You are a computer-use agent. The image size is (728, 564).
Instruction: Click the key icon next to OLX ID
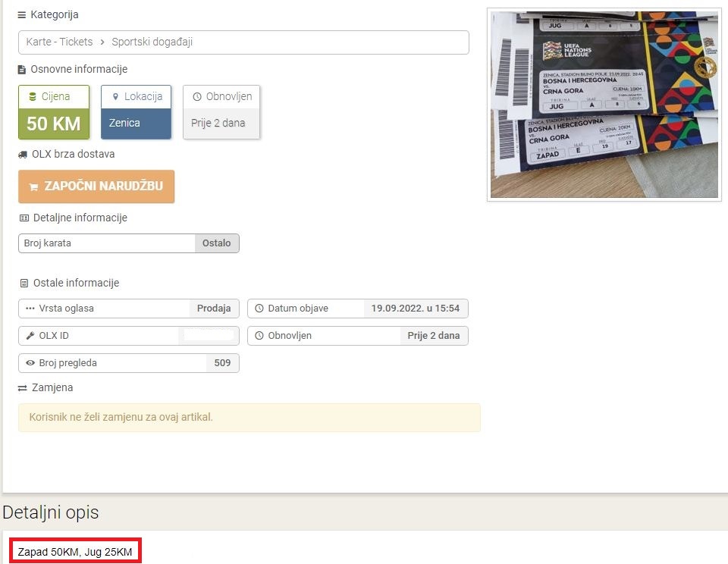[x=30, y=336]
